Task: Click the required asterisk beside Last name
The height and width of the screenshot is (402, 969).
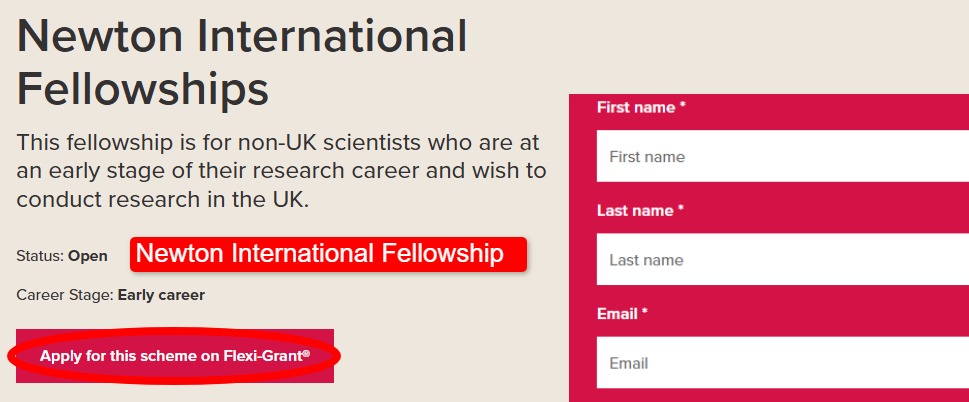Action: (x=681, y=209)
